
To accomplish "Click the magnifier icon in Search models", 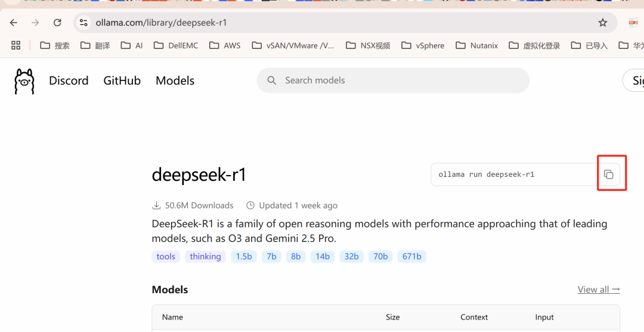I will [271, 80].
